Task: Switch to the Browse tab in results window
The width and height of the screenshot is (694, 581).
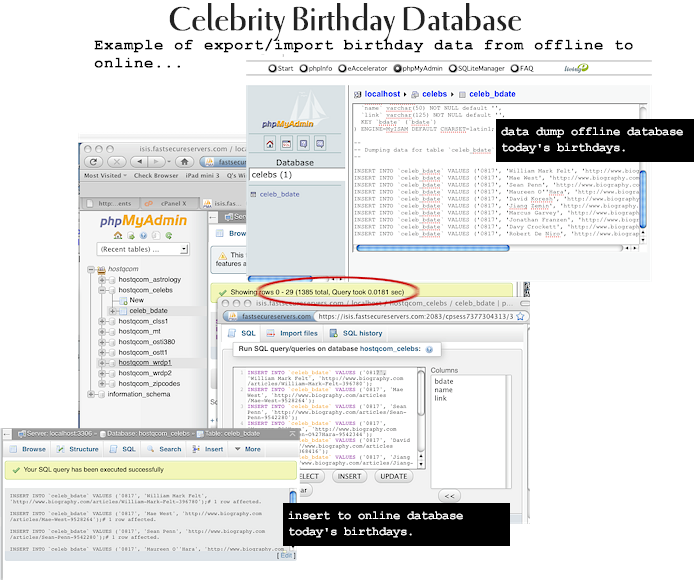Action: point(28,449)
